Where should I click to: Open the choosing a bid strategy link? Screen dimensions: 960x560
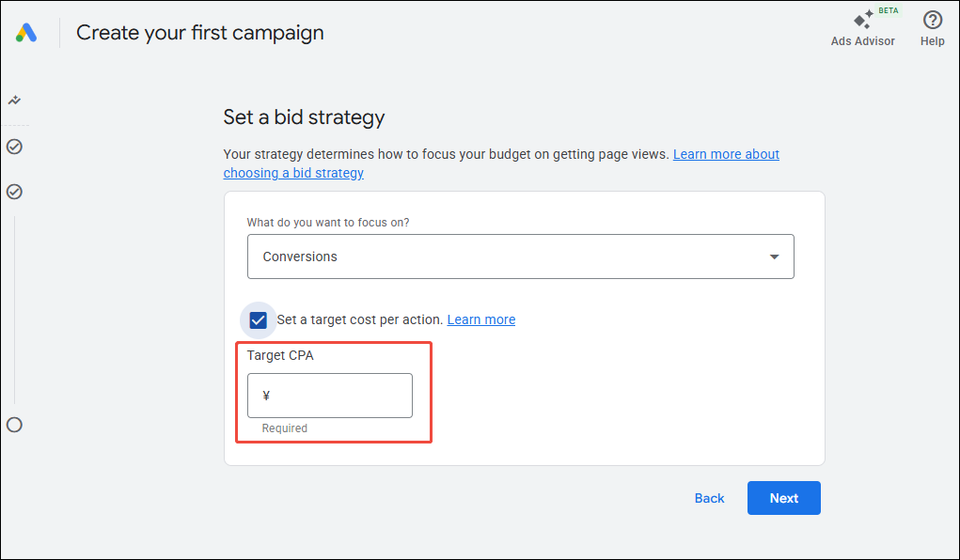pyautogui.click(x=293, y=173)
